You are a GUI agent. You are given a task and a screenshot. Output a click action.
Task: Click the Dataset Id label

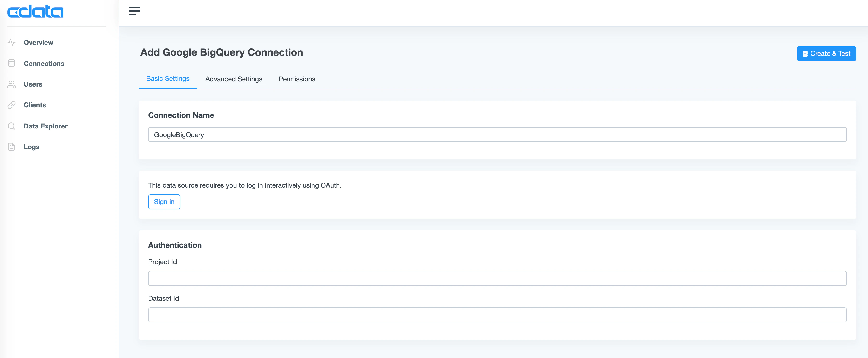163,298
